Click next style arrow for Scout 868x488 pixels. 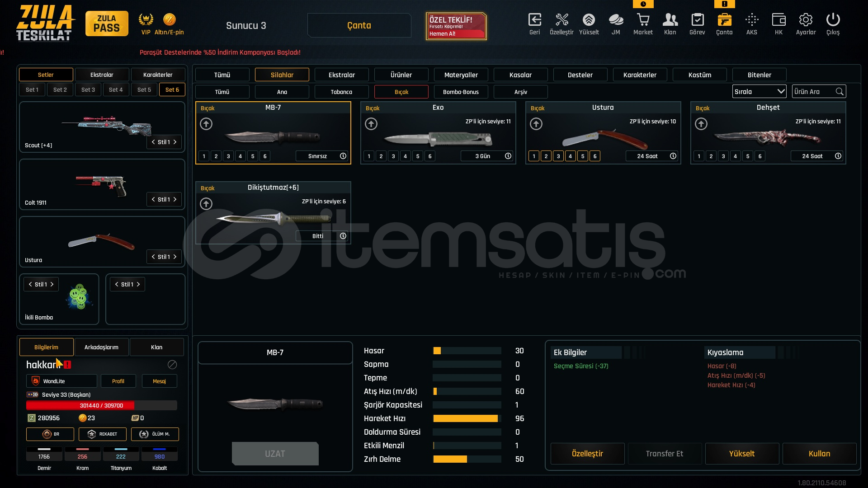point(175,142)
